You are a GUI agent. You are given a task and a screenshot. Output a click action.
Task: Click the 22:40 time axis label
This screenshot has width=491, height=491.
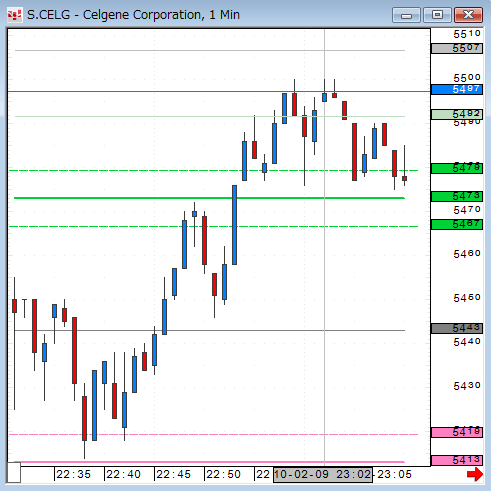[123, 474]
